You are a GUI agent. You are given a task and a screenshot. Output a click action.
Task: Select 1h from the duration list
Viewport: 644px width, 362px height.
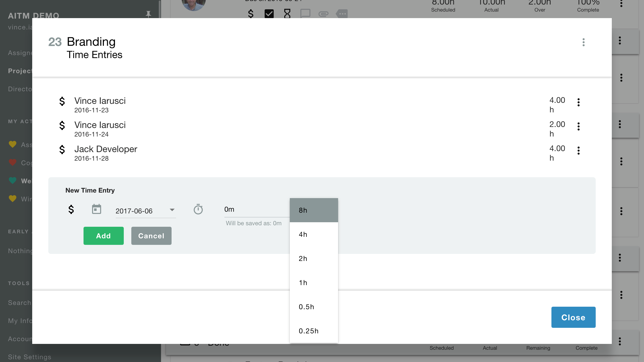(x=314, y=283)
